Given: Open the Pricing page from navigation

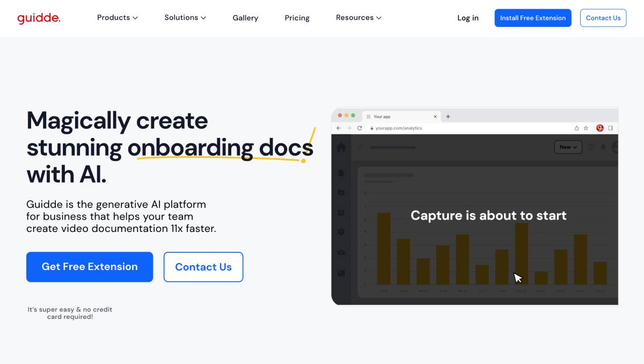Looking at the screenshot, I should 297,18.
